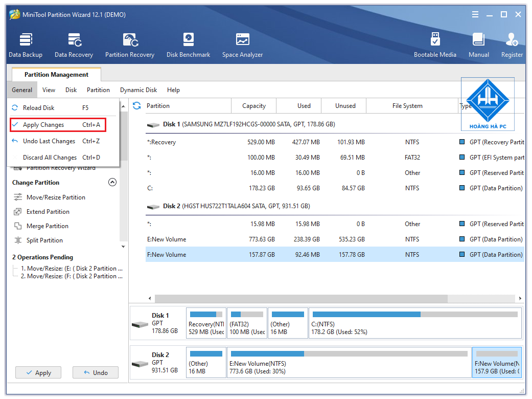Click the Apply button
The image size is (532, 399).
38,372
